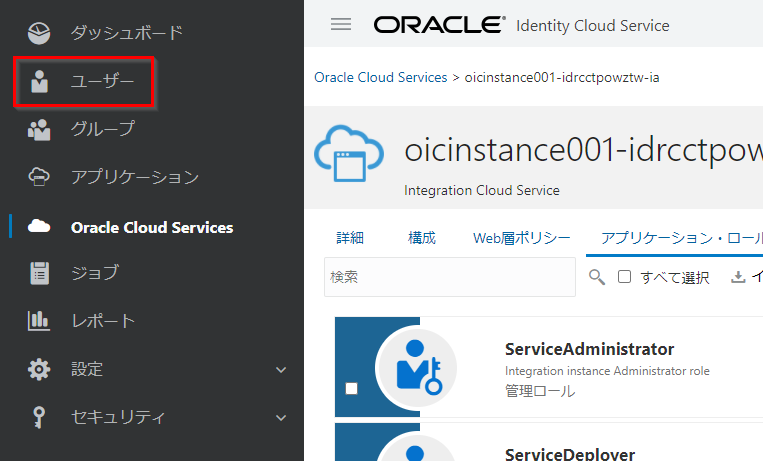763x461 pixels.
Task: Expand the 設定 menu chevron
Action: [281, 370]
